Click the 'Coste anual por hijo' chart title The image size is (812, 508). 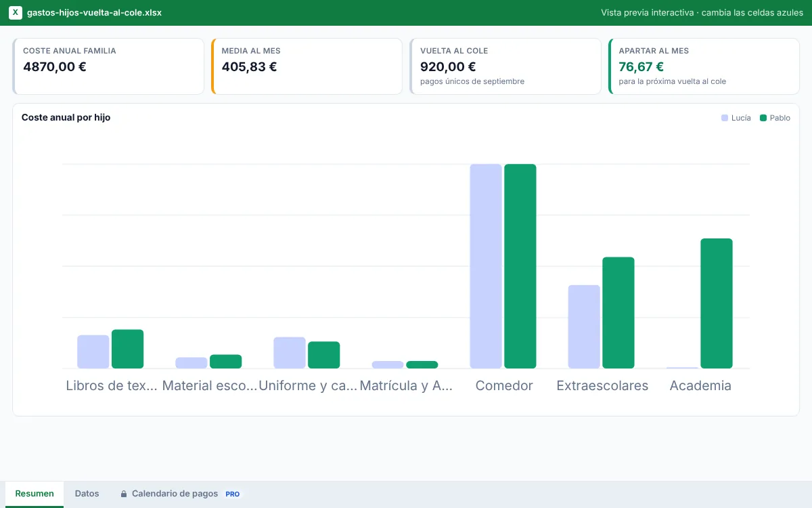click(66, 117)
